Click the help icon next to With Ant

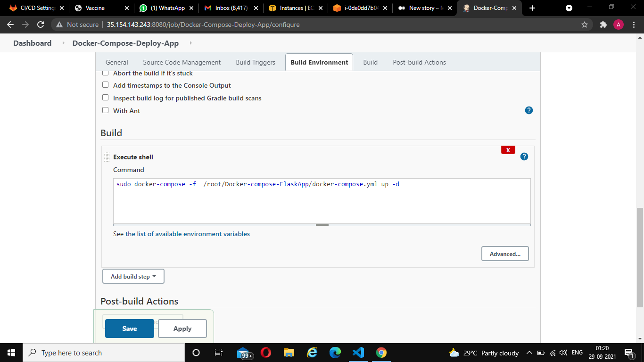pos(528,110)
